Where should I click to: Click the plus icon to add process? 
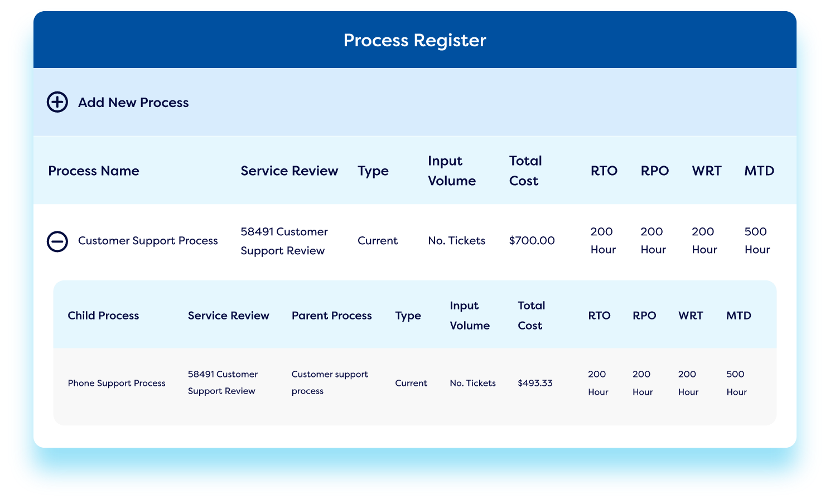tap(57, 102)
